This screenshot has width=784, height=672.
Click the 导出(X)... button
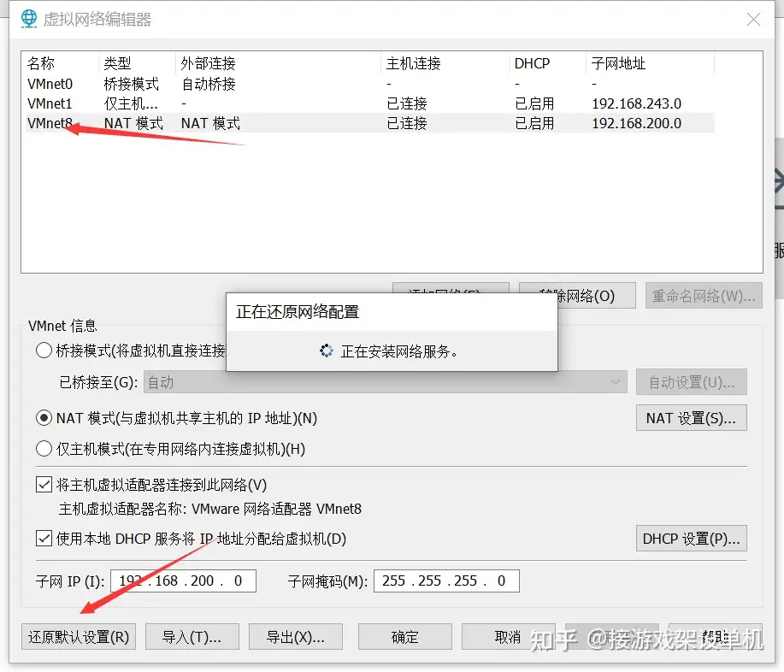coord(296,636)
